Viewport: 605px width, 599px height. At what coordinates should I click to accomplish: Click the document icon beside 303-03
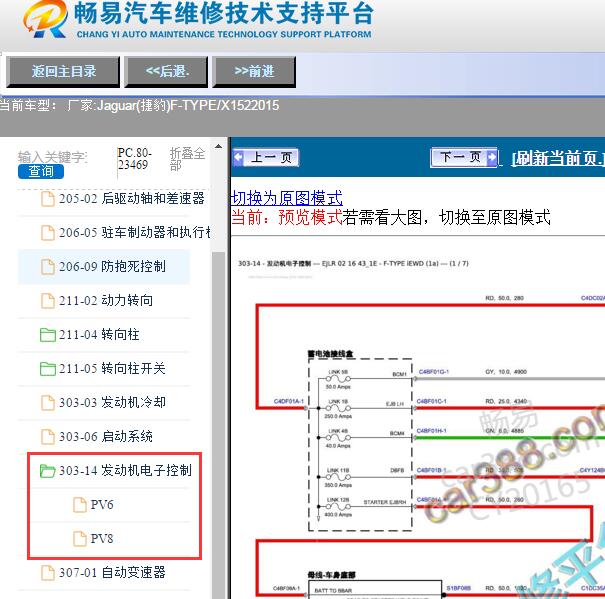(x=48, y=403)
